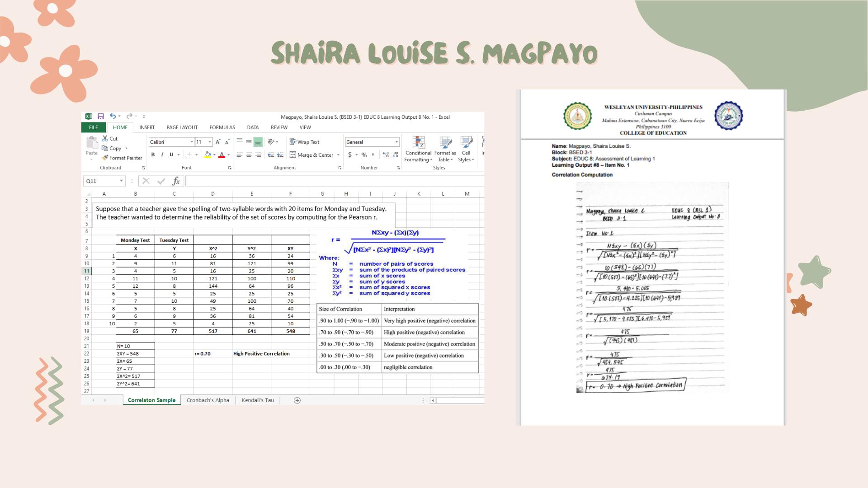Click the Insert Function fx icon
The height and width of the screenshot is (488, 868).
[x=176, y=181]
